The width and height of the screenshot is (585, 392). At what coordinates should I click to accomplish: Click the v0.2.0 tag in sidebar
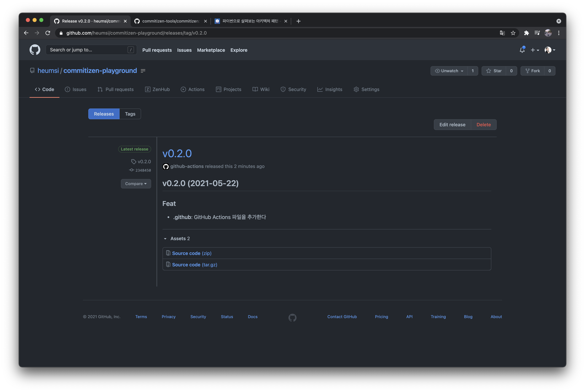point(144,162)
